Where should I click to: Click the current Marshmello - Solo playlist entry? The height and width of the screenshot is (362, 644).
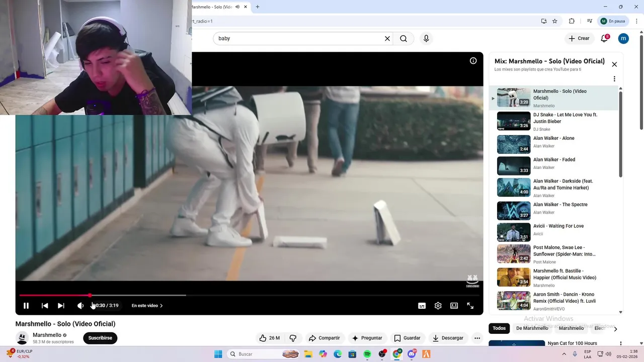pos(553,98)
